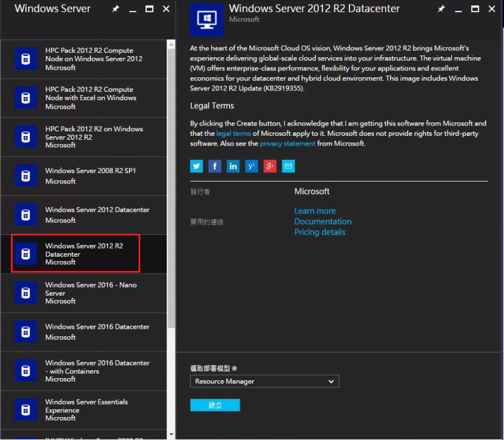The image size is (504, 440).
Task: Select Windows Server 2008 R2 SP1 item
Action: point(84,176)
